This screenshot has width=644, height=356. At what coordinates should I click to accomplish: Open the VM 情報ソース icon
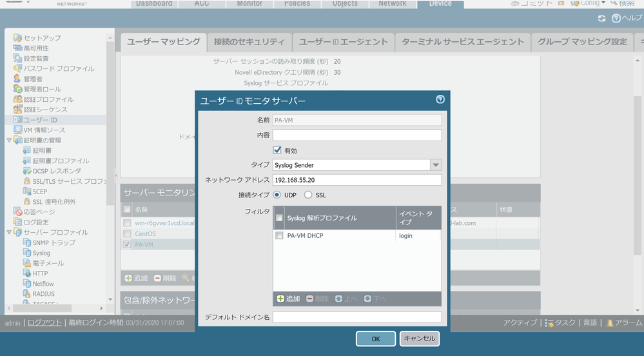(17, 130)
